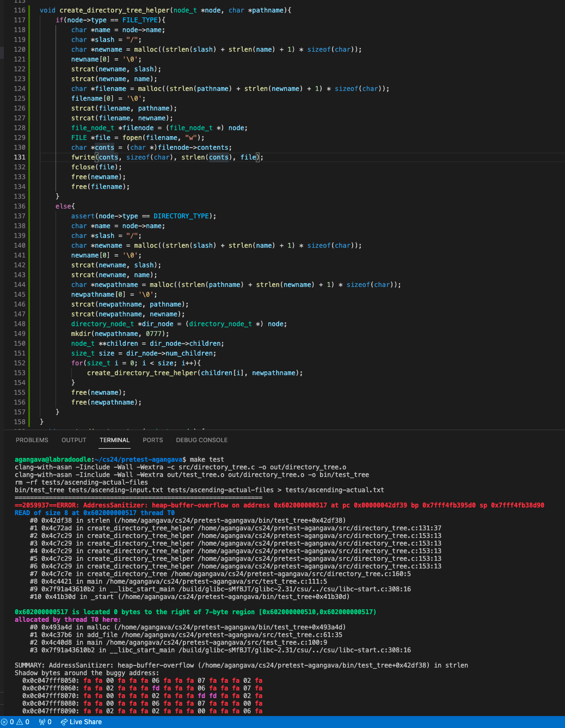Click the warning triangle icon in status bar
The height and width of the screenshot is (728, 565).
click(x=20, y=722)
